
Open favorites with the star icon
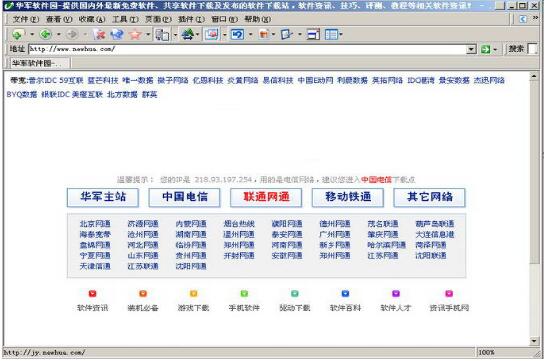[135, 34]
